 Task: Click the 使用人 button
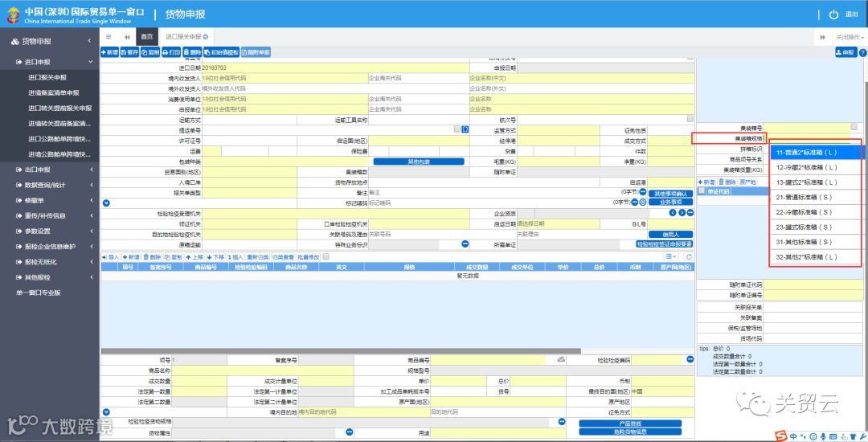pos(670,235)
